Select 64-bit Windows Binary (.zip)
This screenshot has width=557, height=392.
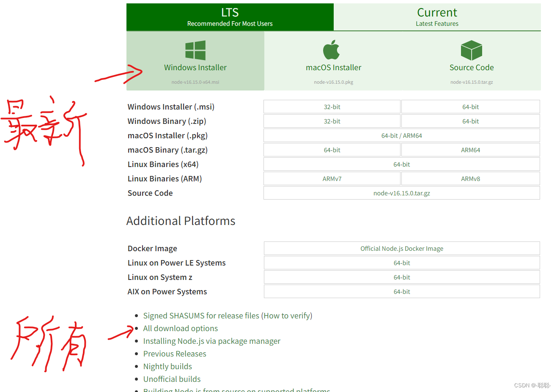tap(471, 121)
